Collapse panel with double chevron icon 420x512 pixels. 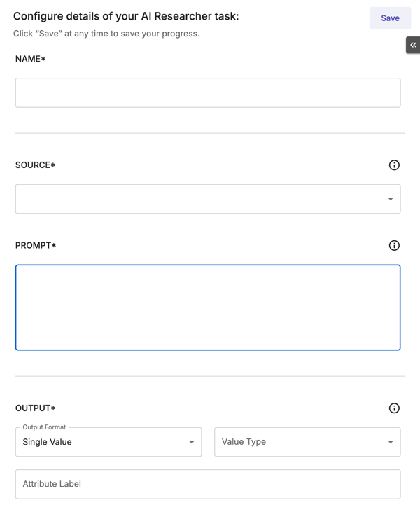click(x=413, y=45)
